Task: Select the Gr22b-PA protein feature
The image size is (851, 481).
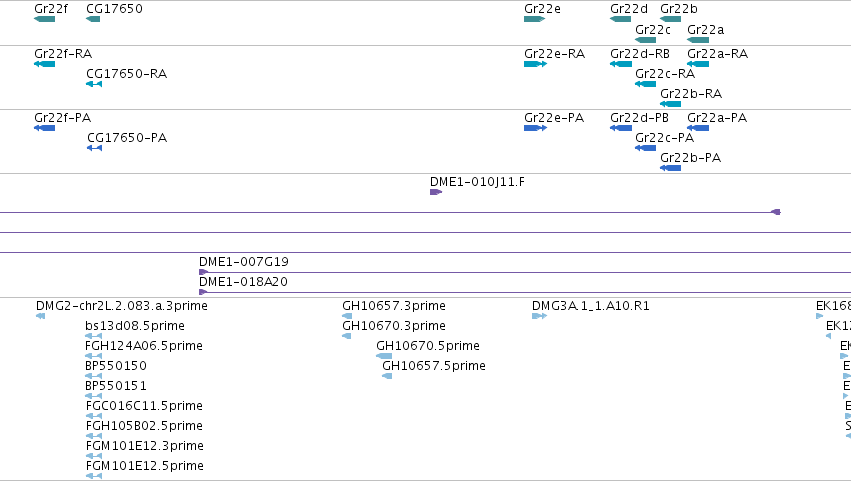Action: (670, 168)
